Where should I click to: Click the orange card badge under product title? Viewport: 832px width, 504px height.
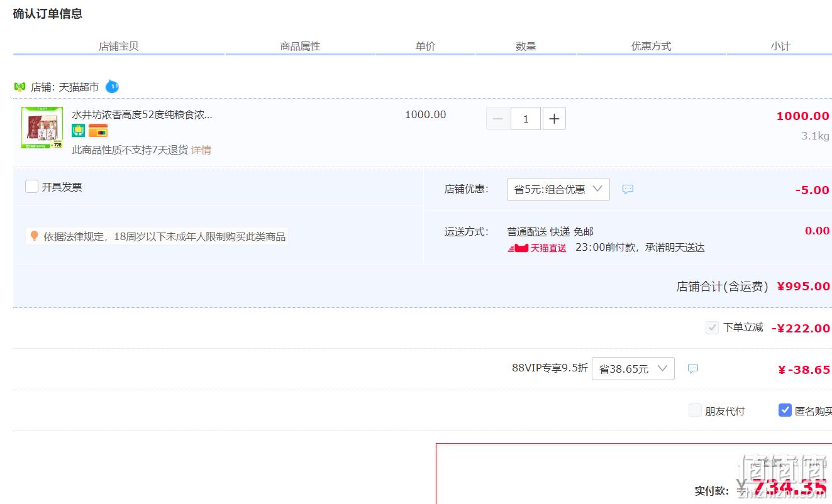coord(98,131)
